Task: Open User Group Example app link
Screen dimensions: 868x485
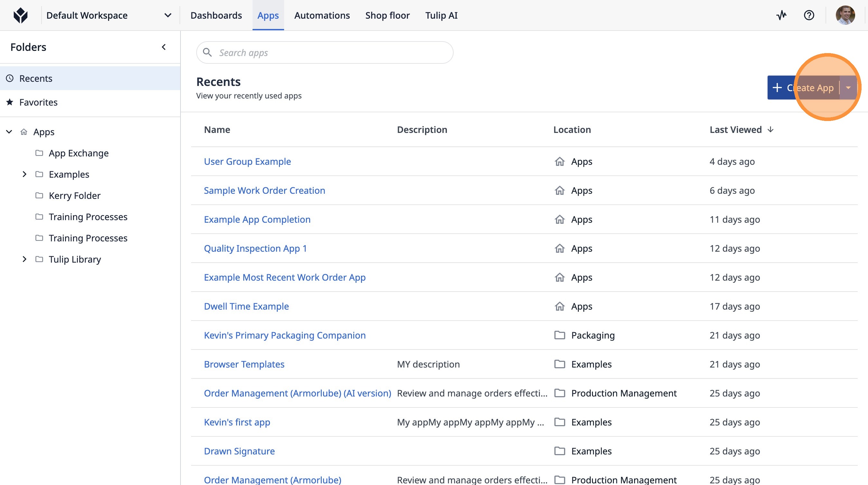Action: (x=247, y=162)
